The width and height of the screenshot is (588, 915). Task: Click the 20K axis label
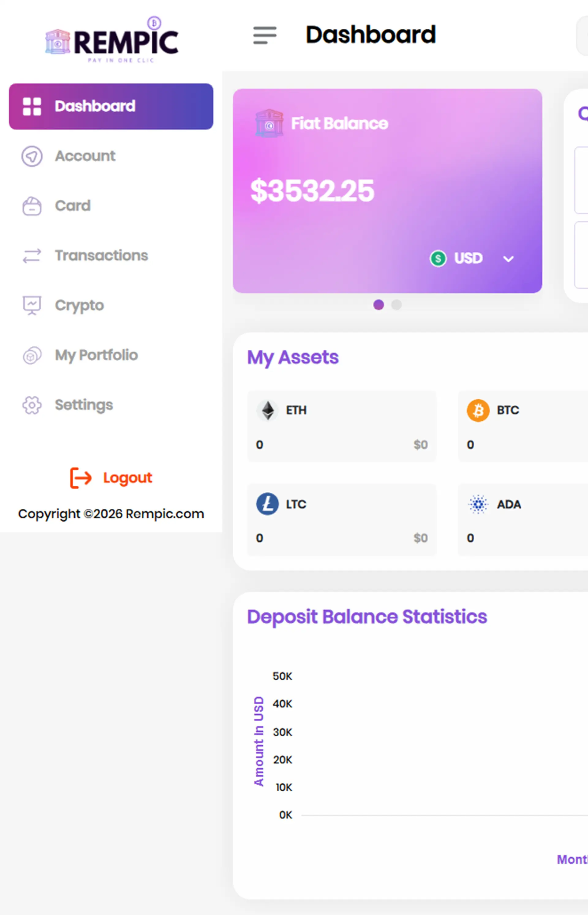[282, 760]
